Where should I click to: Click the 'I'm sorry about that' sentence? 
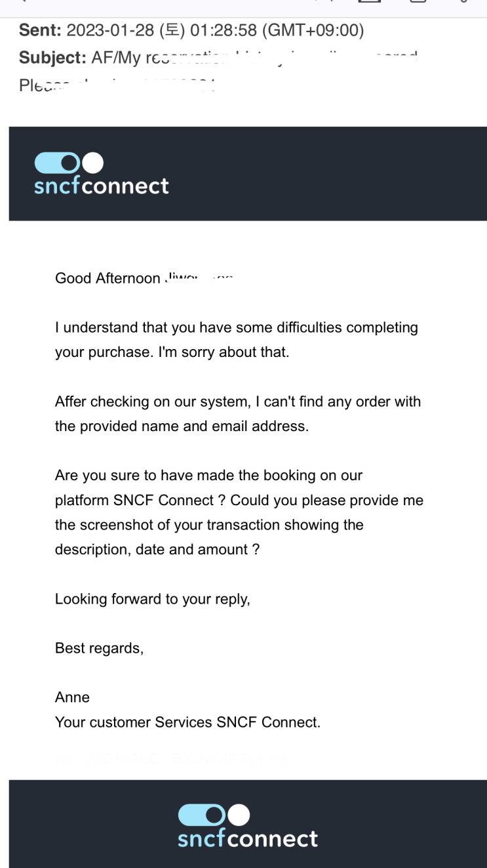(x=224, y=352)
